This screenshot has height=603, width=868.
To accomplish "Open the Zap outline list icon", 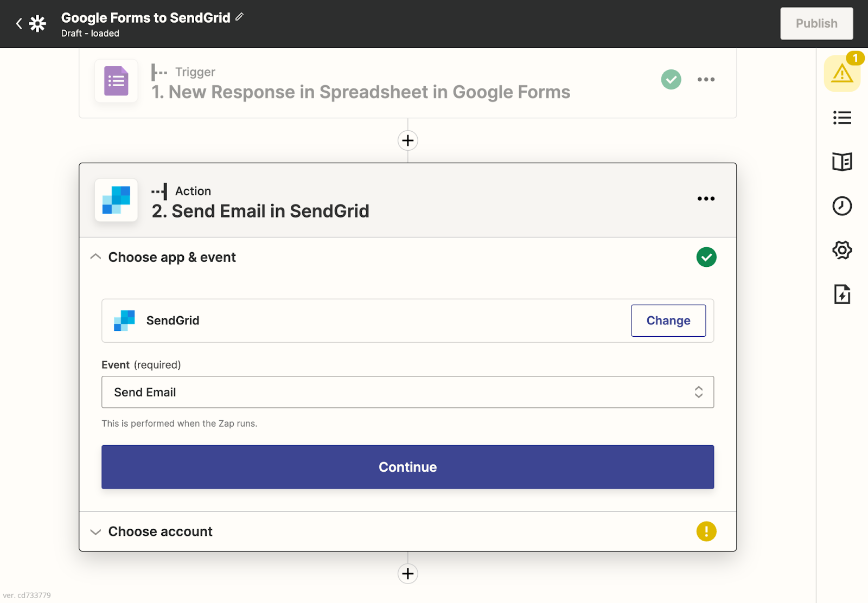I will tap(842, 118).
